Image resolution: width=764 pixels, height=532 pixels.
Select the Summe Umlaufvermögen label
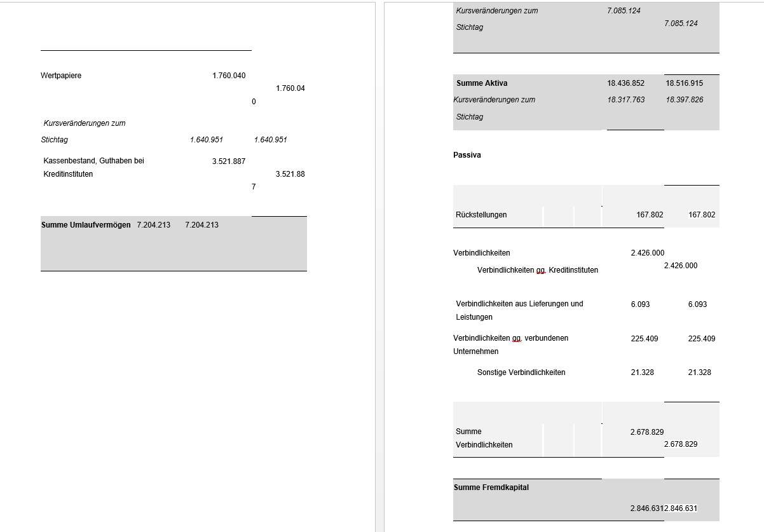[x=86, y=225]
